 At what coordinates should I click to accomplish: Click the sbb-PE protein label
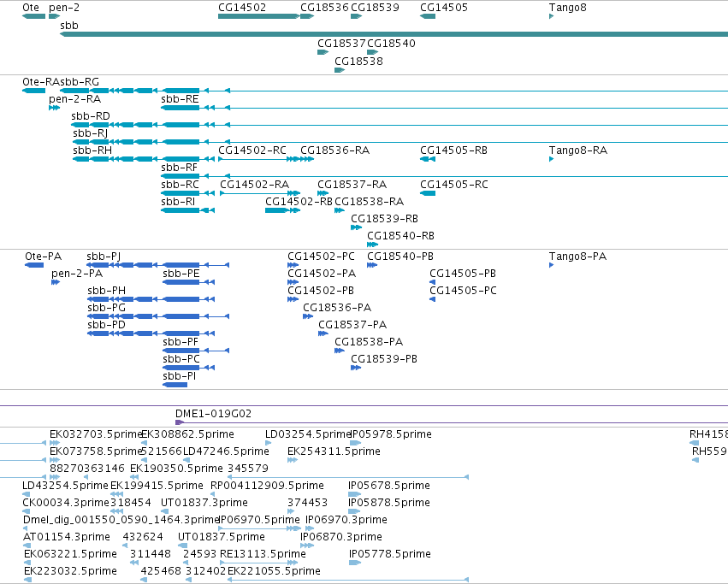(181, 274)
